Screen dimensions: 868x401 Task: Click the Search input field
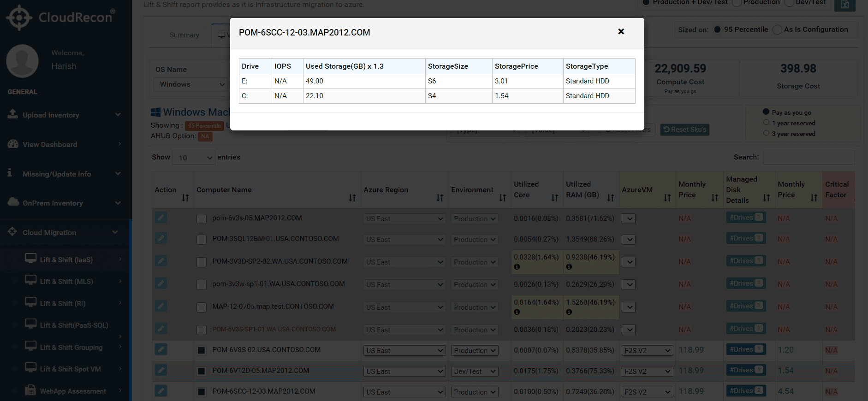coord(809,157)
